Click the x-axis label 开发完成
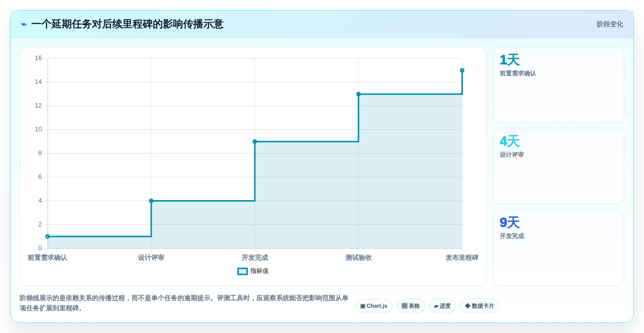 (x=255, y=258)
